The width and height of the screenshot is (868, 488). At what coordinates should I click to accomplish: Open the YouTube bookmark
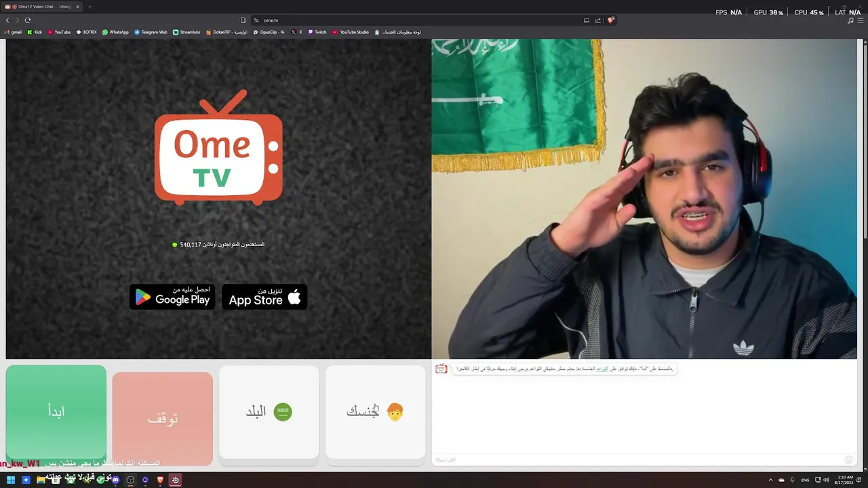(x=59, y=32)
